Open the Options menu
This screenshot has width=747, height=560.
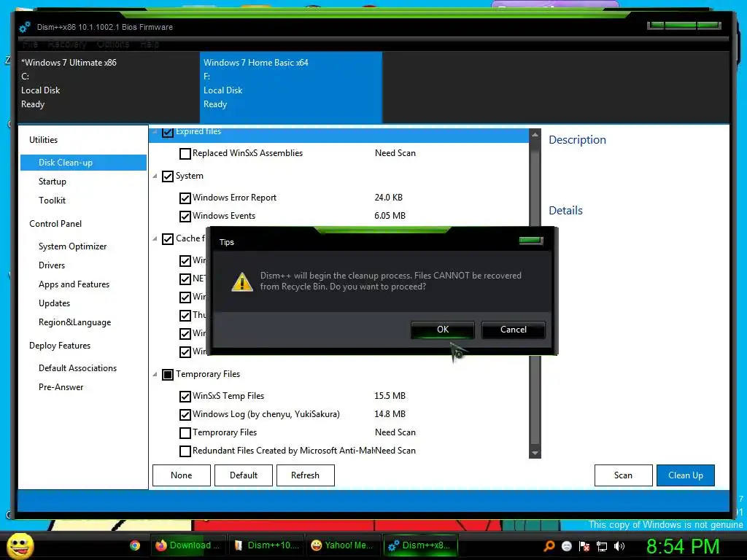click(113, 44)
